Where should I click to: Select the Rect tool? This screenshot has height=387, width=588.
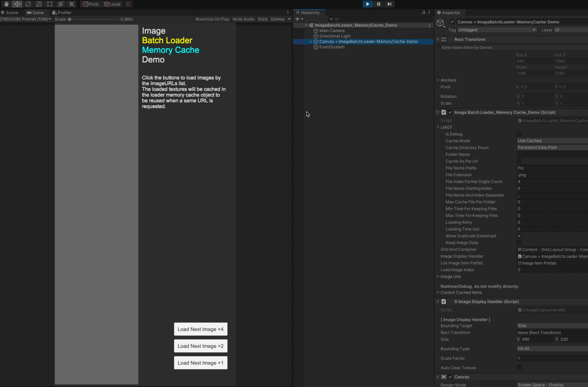point(50,4)
